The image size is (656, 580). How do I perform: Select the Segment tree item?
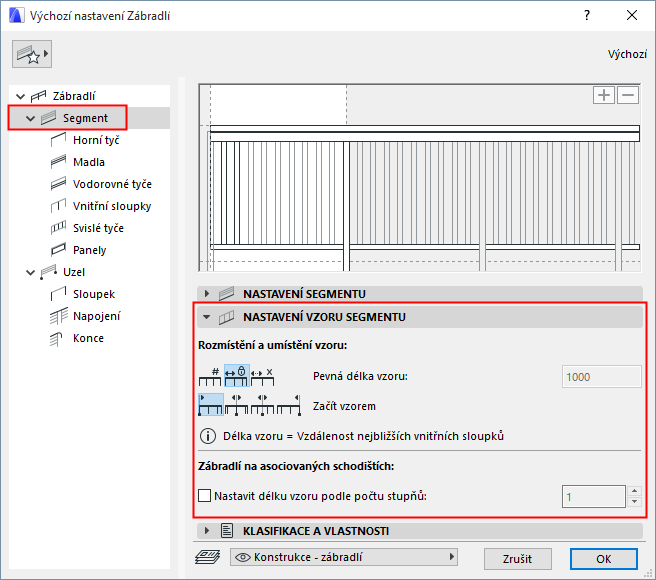(x=85, y=118)
